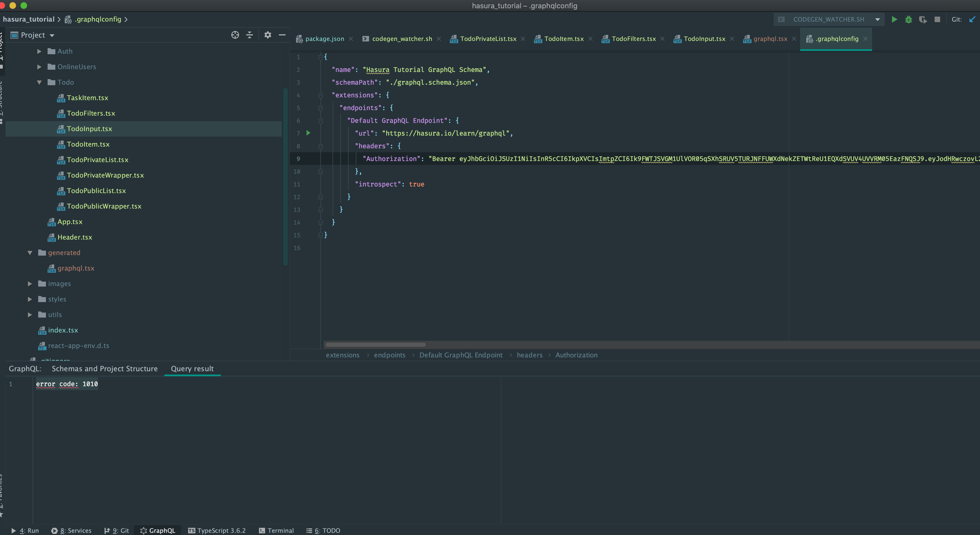The height and width of the screenshot is (535, 980).
Task: Collapse the Todo folder
Action: pyautogui.click(x=39, y=82)
